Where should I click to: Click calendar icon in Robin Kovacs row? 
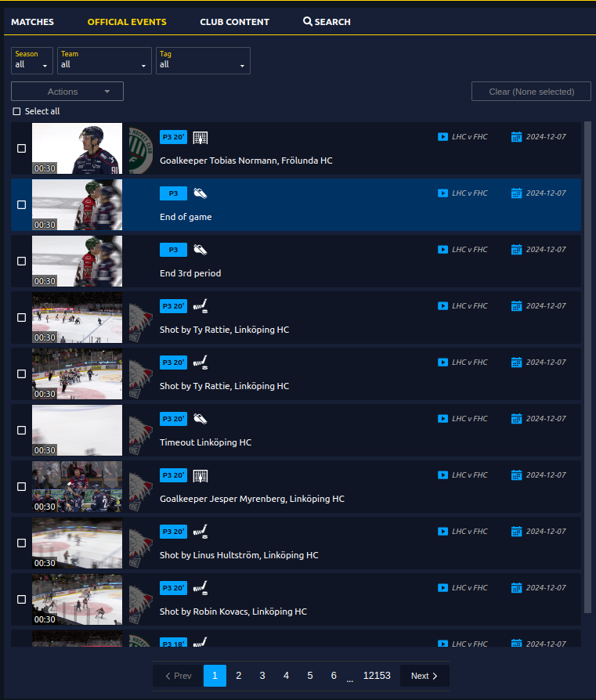(x=516, y=587)
